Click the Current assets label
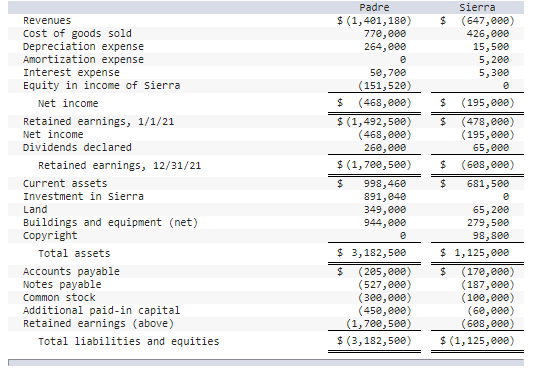Viewport: 552px width, 378px height. click(65, 183)
